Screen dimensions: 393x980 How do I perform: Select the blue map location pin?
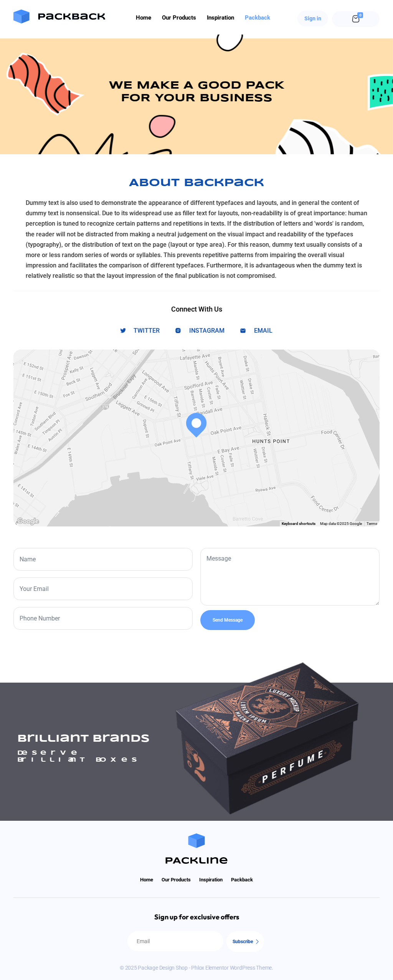[196, 424]
